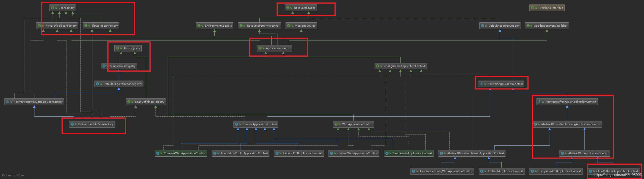Screen dimensions: 644x179
Task: Select the BeanDefinitionRegistry interface icon
Action: [x=129, y=102]
